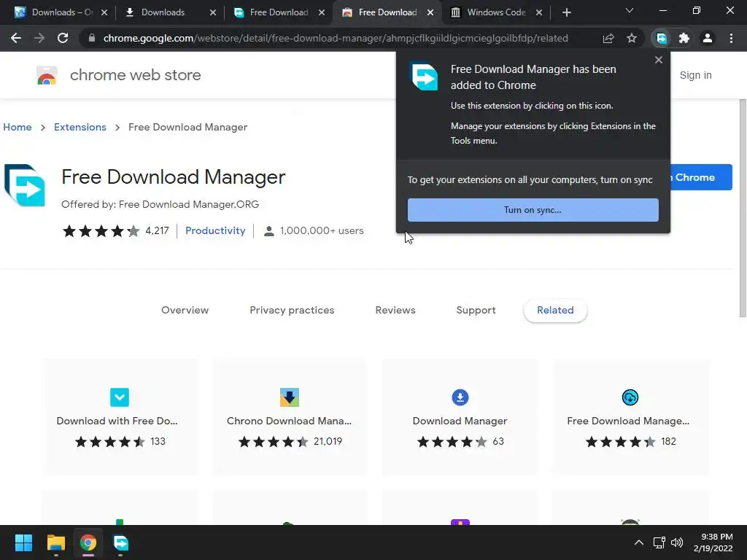Click the 4,217 ratings count

(x=158, y=230)
